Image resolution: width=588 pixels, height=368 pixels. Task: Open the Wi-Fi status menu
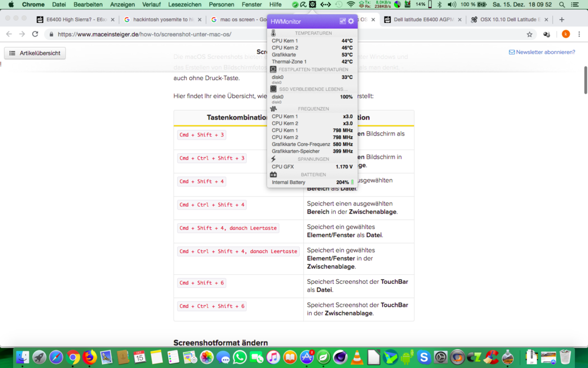[x=351, y=4]
